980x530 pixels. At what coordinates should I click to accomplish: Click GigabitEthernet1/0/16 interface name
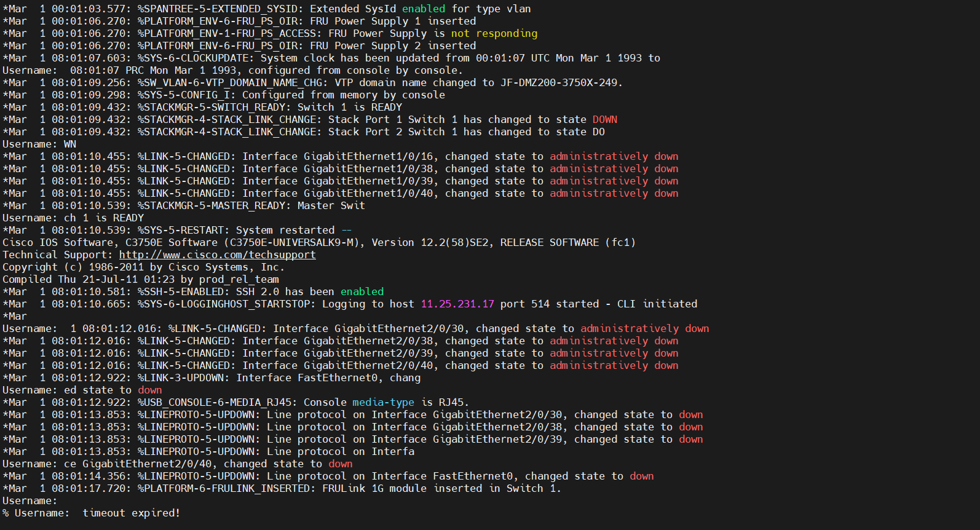[x=368, y=156]
